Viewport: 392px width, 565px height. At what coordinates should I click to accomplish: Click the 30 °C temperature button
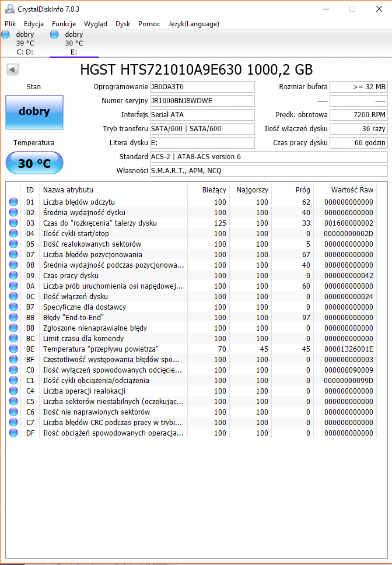(34, 163)
